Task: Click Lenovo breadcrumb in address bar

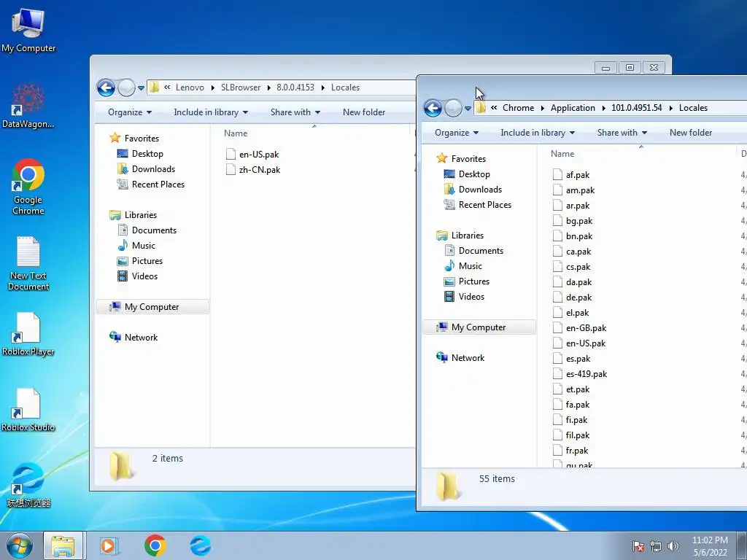Action: [190, 87]
